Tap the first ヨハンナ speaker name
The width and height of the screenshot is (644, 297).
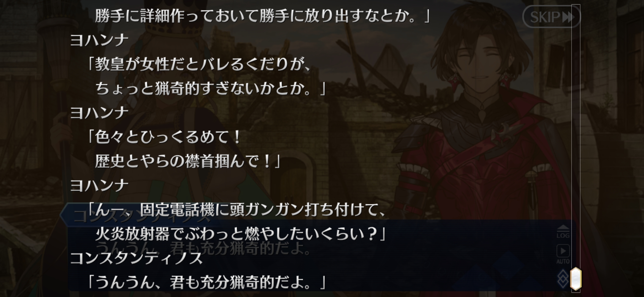99,40
